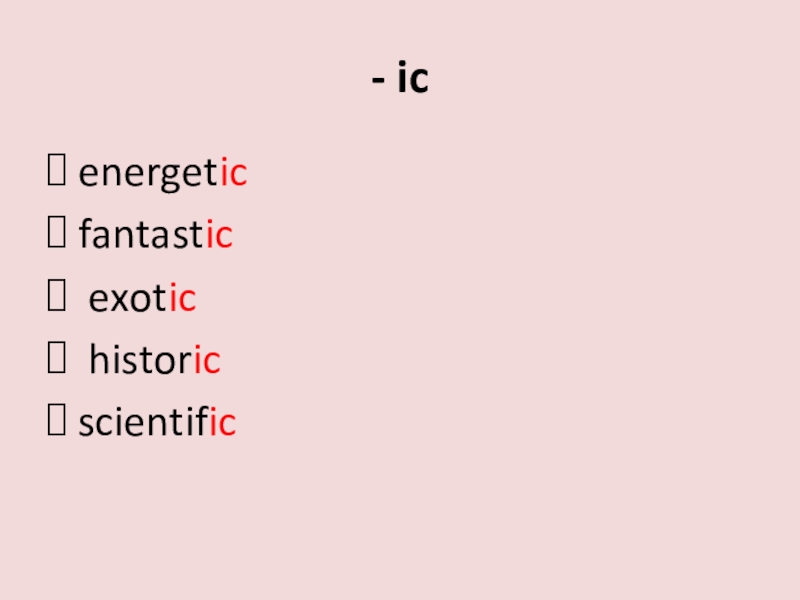The width and height of the screenshot is (800, 600).
Task: Click the letter 'f' starting fantastic
Action: (x=84, y=236)
